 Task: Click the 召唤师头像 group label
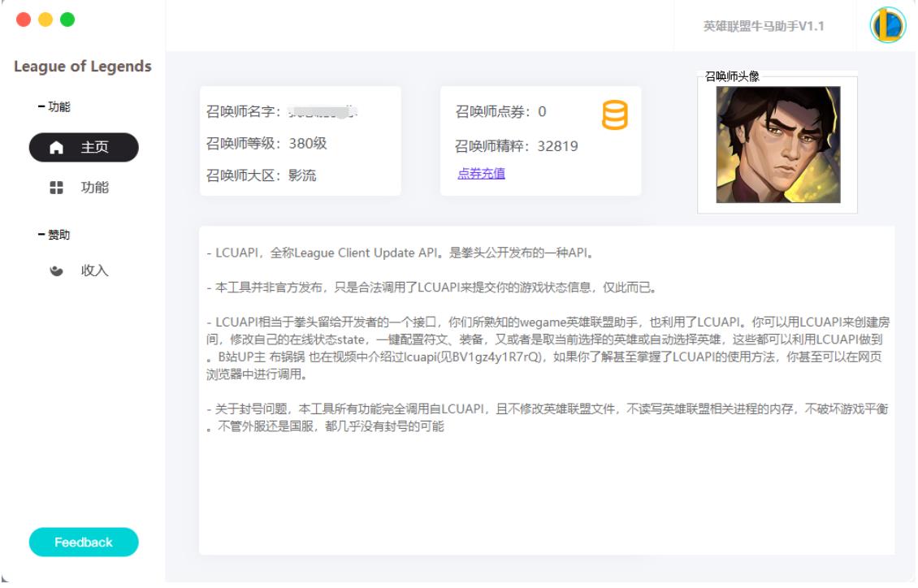click(732, 76)
